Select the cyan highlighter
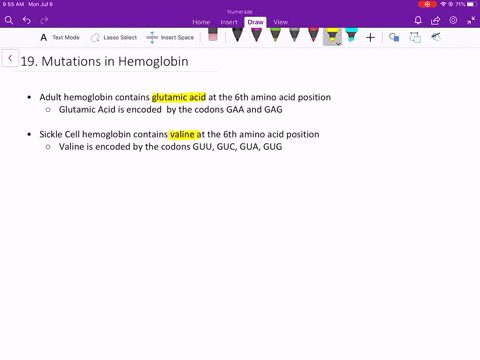 351,35
